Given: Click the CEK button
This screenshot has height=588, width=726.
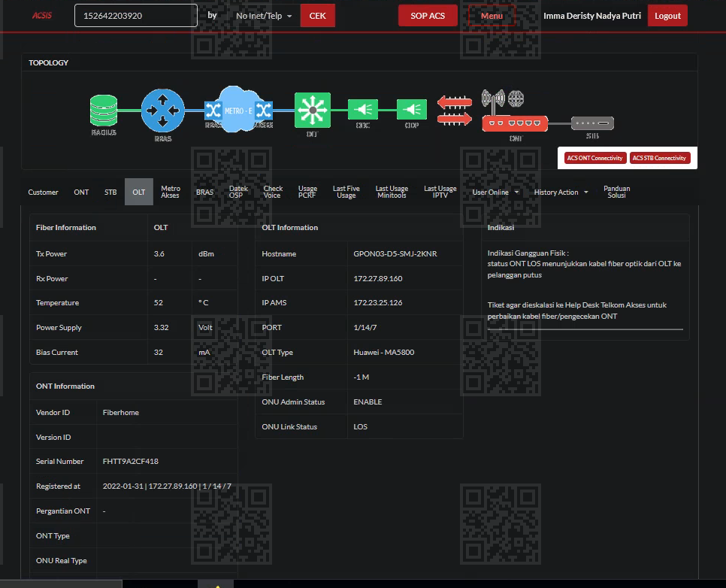Looking at the screenshot, I should (x=318, y=16).
